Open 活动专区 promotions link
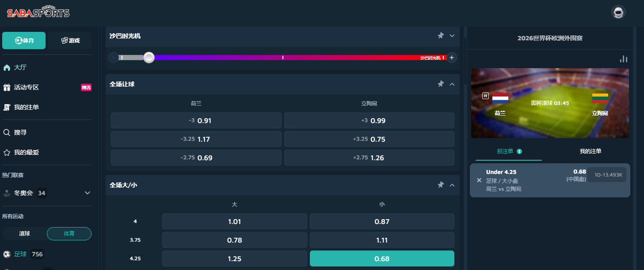The height and width of the screenshot is (270, 644). (27, 87)
